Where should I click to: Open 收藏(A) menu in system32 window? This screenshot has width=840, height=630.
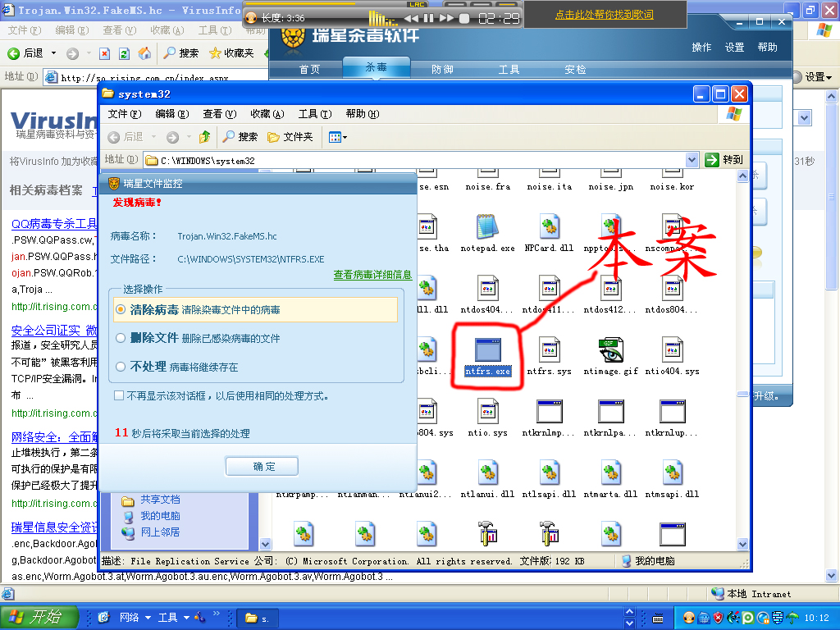pos(267,113)
